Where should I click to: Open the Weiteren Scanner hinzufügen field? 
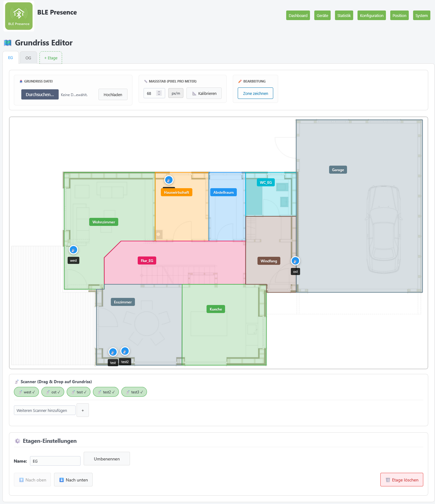pyautogui.click(x=45, y=410)
